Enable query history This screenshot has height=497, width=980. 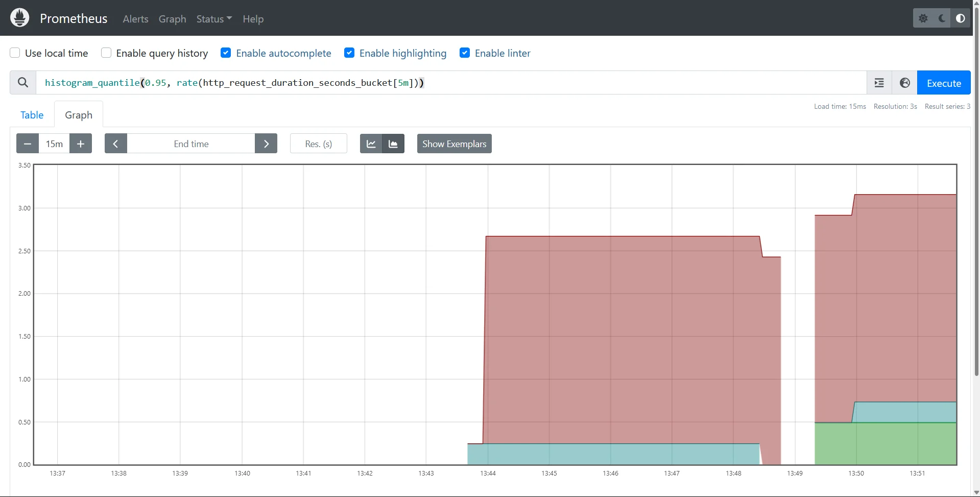(106, 53)
